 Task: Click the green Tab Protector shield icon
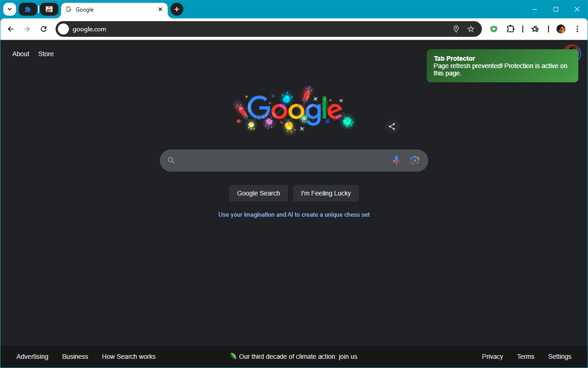pyautogui.click(x=493, y=29)
